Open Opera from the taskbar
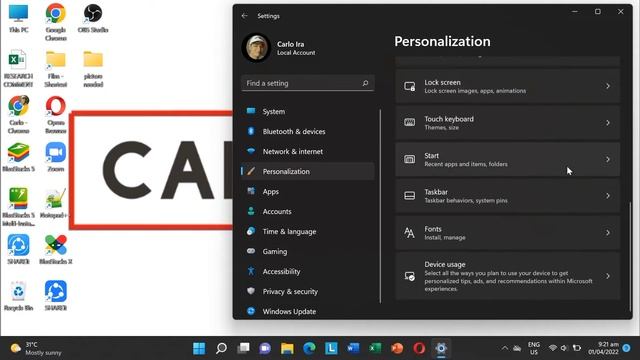 [x=419, y=348]
